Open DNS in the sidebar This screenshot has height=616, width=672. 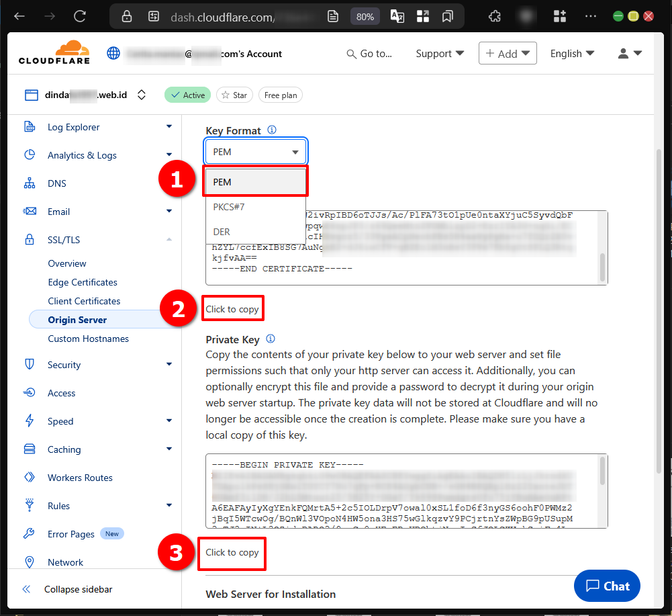[x=57, y=183]
